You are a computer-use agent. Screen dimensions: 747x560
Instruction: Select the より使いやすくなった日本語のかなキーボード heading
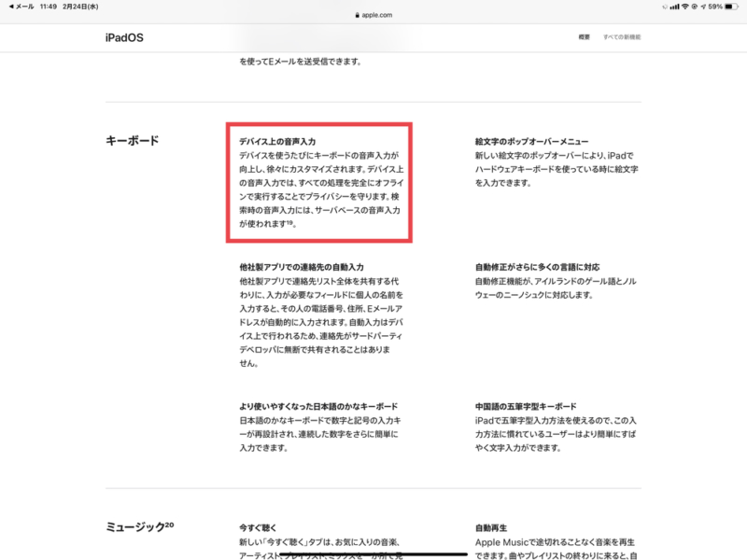pos(318,406)
